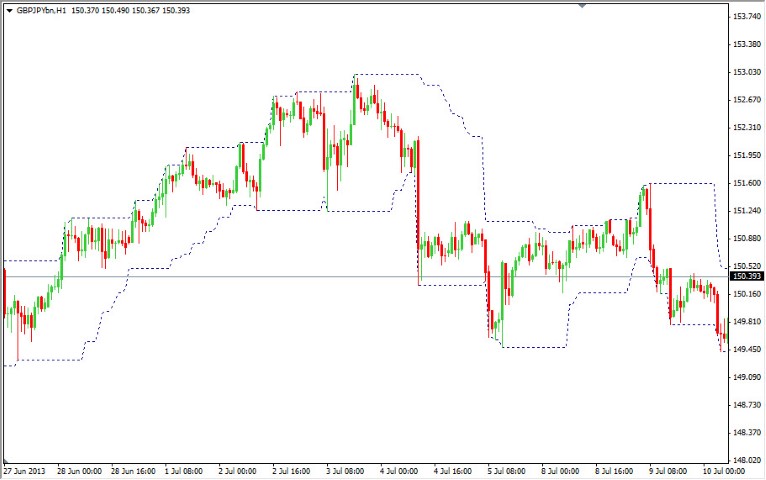This screenshot has width=766, height=480.
Task: Click the price scale value 153.740
Action: 747,16
